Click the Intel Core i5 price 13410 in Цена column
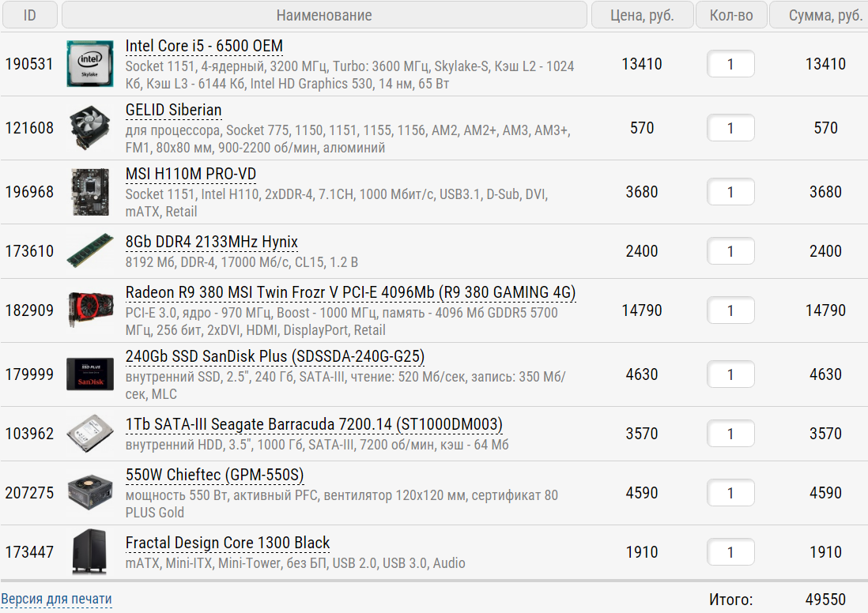This screenshot has height=613, width=868. pyautogui.click(x=642, y=64)
